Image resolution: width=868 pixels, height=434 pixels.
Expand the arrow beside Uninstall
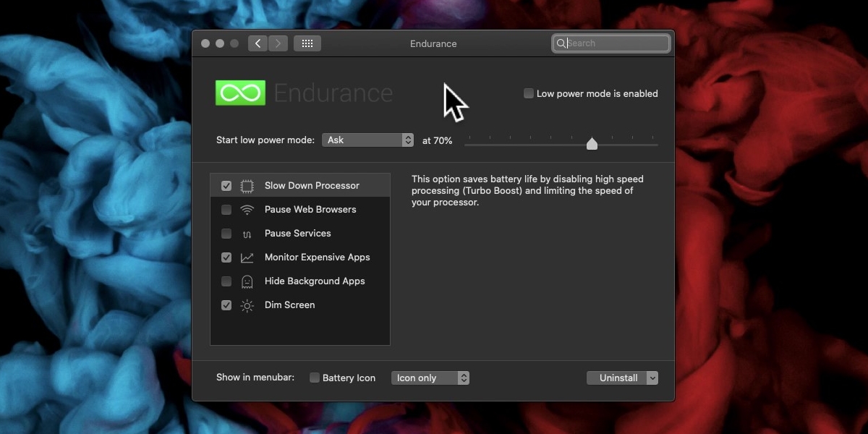coord(652,378)
